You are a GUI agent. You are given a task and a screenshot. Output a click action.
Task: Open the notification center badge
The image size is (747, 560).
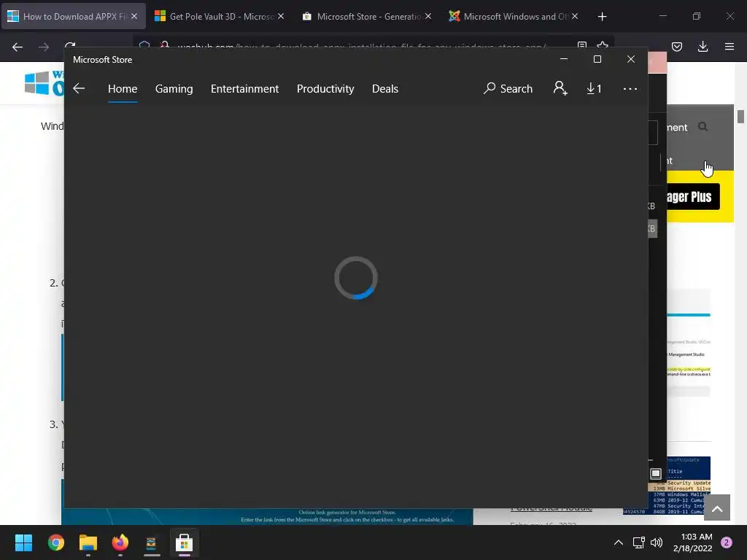(727, 542)
